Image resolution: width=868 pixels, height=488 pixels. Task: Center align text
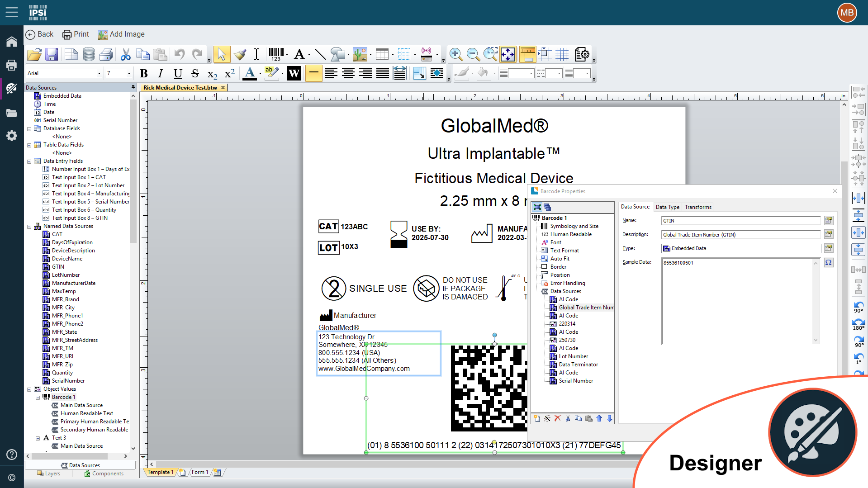pyautogui.click(x=348, y=73)
